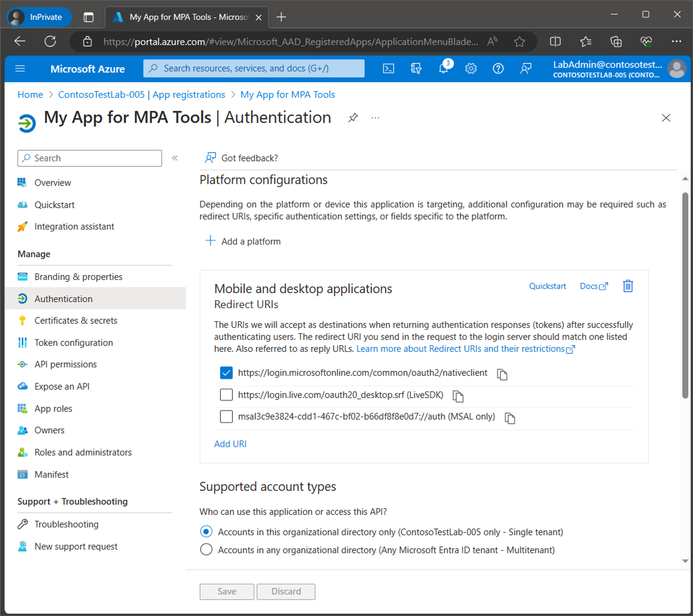Open Cloud Shell from the top bar
The height and width of the screenshot is (616, 693).
pos(388,69)
